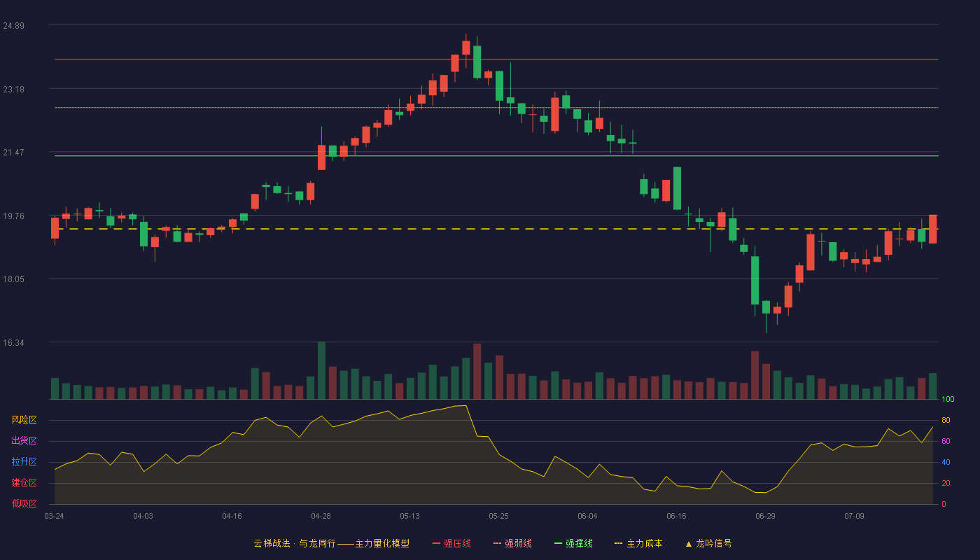This screenshot has height=560, width=980.
Task: Click the 建仓区 zone label
Action: coord(24,483)
